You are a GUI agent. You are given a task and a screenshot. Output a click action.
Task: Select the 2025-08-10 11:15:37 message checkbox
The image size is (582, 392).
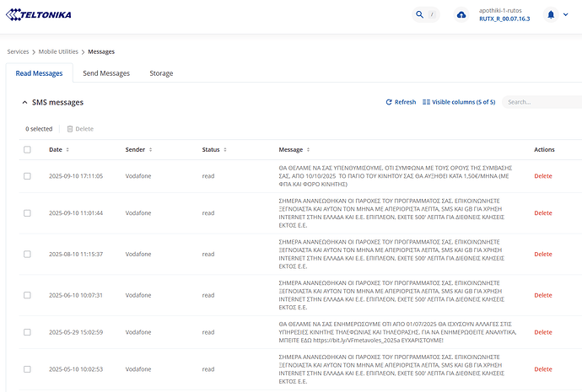pos(28,254)
